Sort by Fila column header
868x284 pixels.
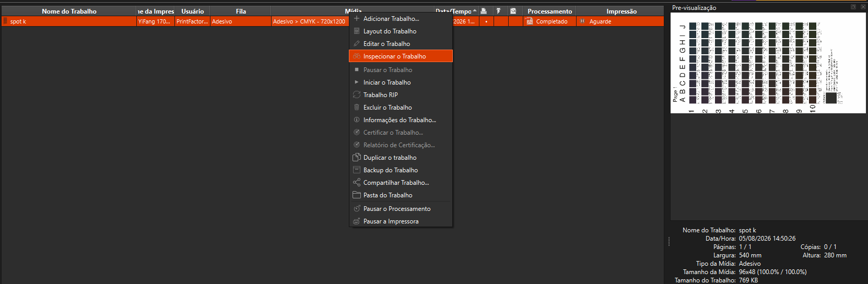(x=241, y=11)
